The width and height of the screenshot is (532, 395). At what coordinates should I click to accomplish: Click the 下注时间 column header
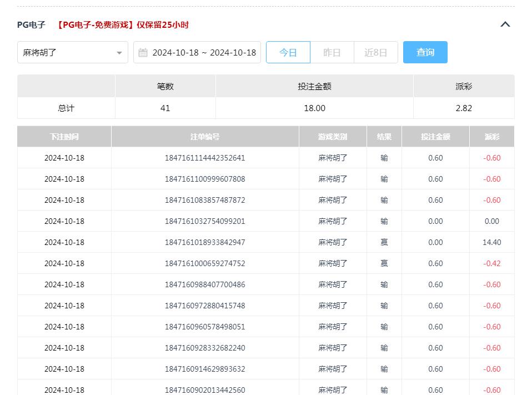tap(65, 136)
